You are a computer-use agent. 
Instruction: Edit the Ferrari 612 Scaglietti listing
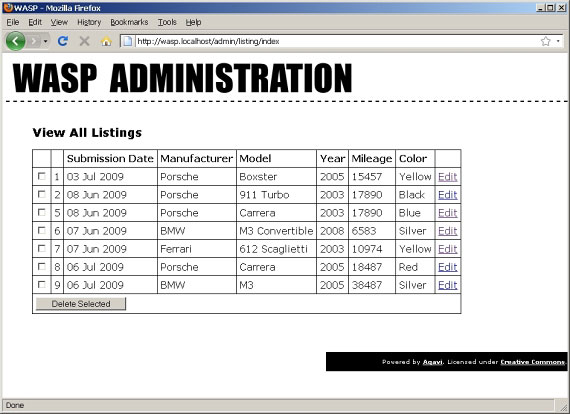pos(447,249)
